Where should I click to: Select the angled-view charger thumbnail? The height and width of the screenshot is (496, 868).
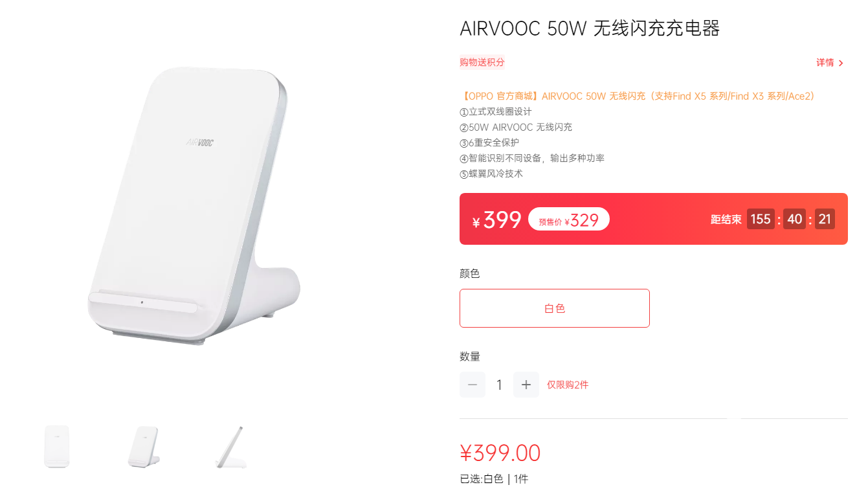pos(143,446)
